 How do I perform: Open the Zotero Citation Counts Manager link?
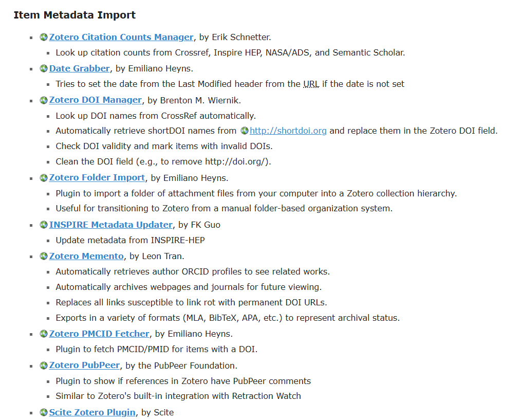coord(121,37)
